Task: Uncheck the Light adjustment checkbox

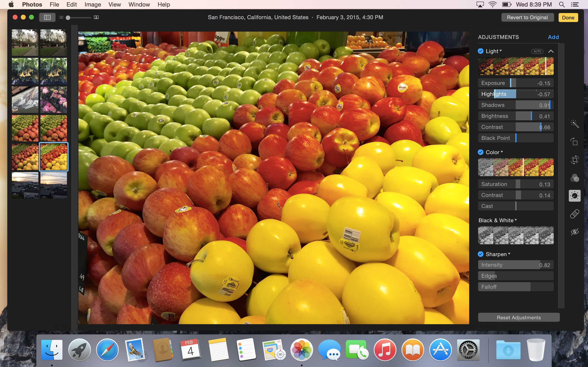Action: 481,51
